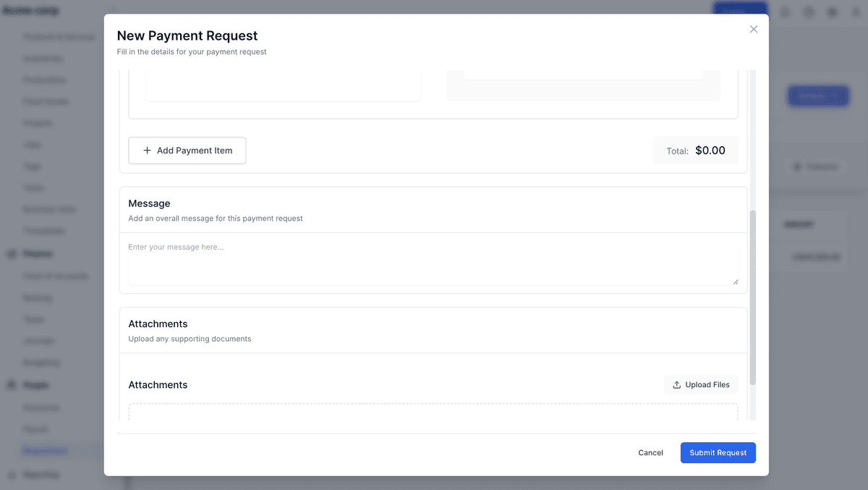Click the Finance section icon in sidebar
868x490 pixels.
[x=12, y=254]
